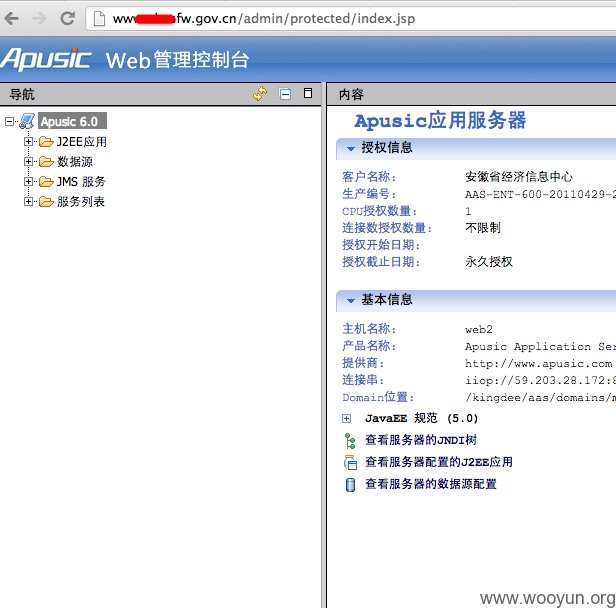Open 查看服务器配置的J2EE应用 link

pyautogui.click(x=439, y=462)
